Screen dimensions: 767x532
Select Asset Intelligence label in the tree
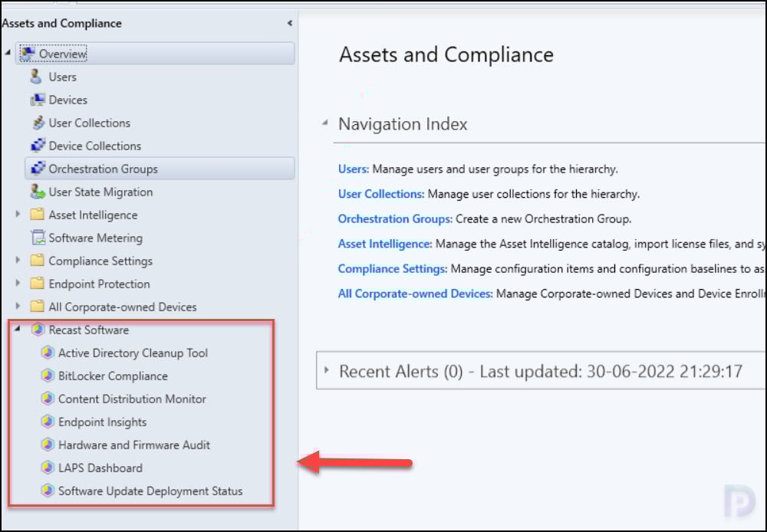point(93,215)
